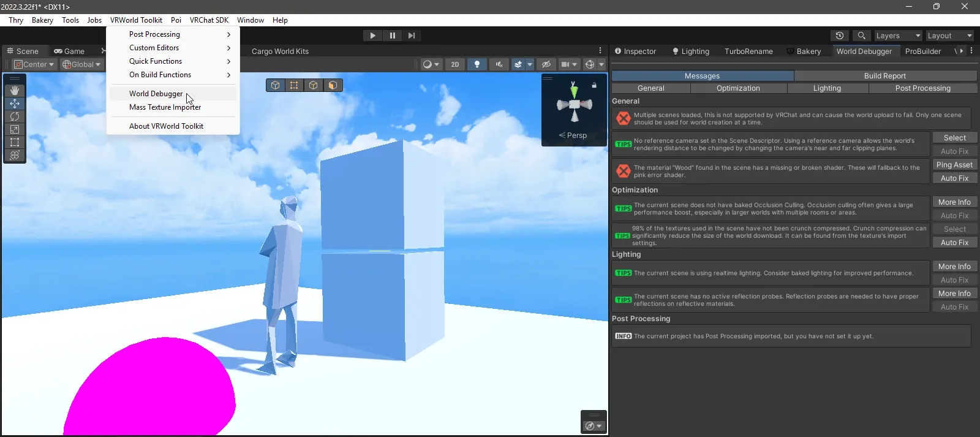
Task: Click the Cargo World Kits tab
Action: coord(280,51)
